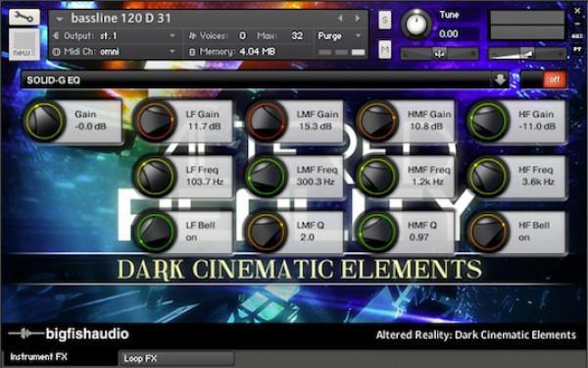
Task: Toggle the AUX sends button
Action: point(577,36)
